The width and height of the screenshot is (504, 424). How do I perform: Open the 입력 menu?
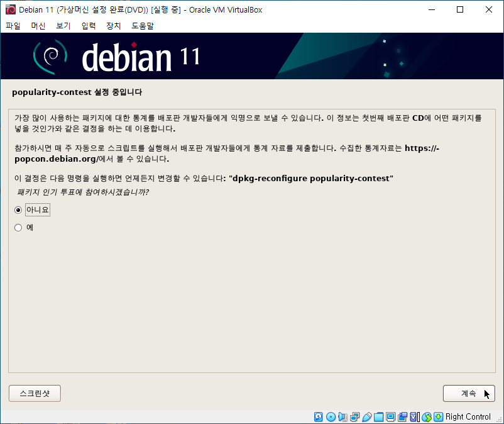[89, 26]
